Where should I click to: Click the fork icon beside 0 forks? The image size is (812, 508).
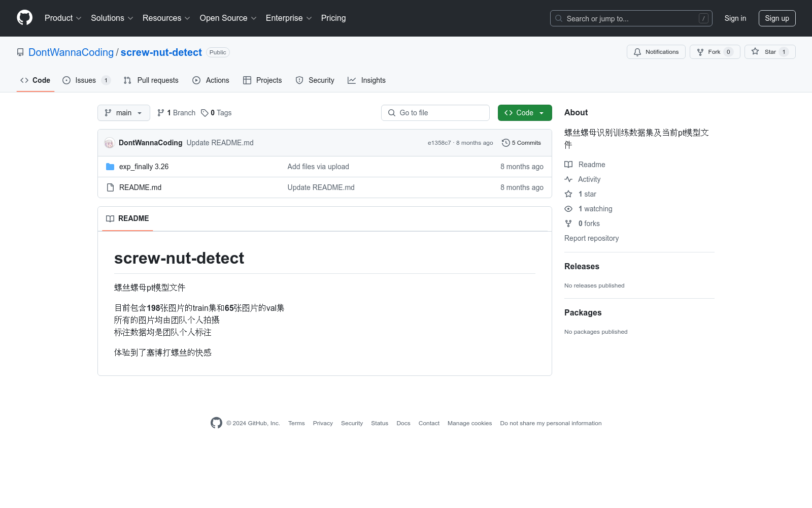568,224
